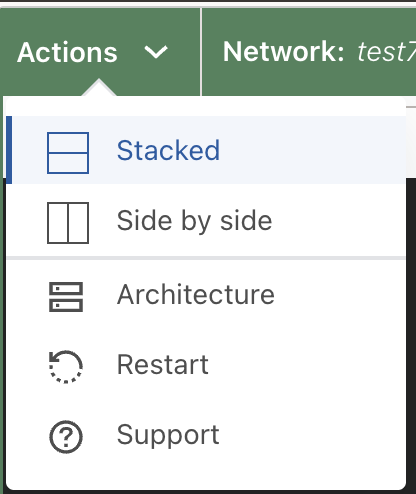Click the Architecture server icon
The width and height of the screenshot is (416, 494).
click(x=66, y=297)
